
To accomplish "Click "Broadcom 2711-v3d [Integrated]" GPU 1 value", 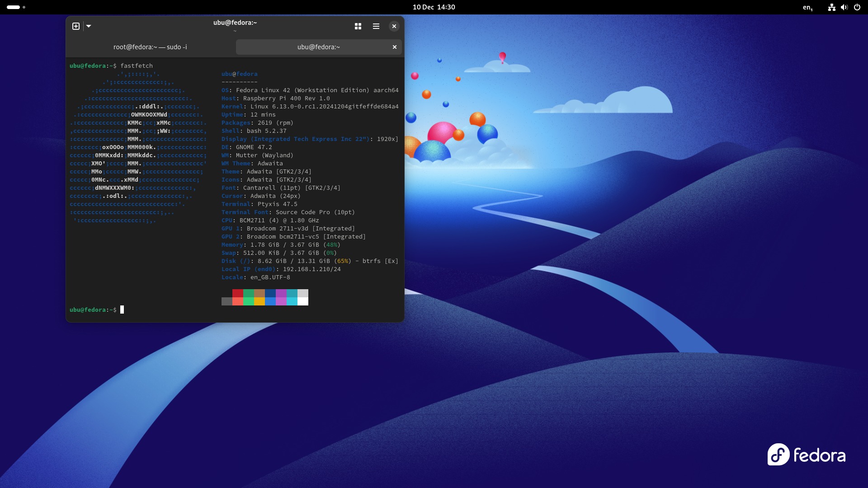I will point(301,229).
